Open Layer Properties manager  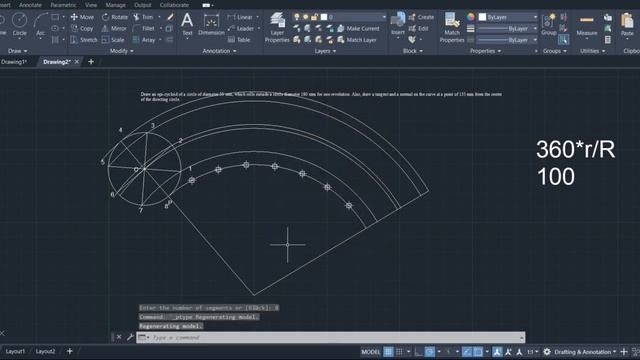[x=277, y=27]
